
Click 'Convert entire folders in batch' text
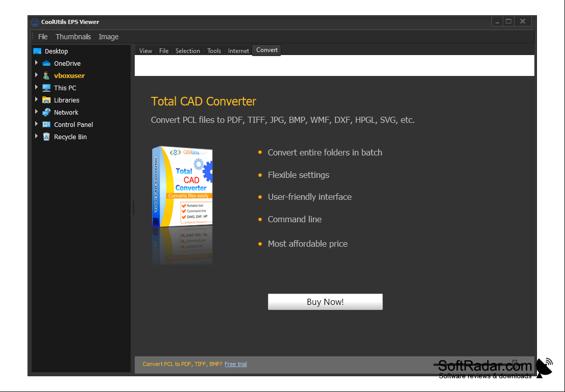pos(325,152)
